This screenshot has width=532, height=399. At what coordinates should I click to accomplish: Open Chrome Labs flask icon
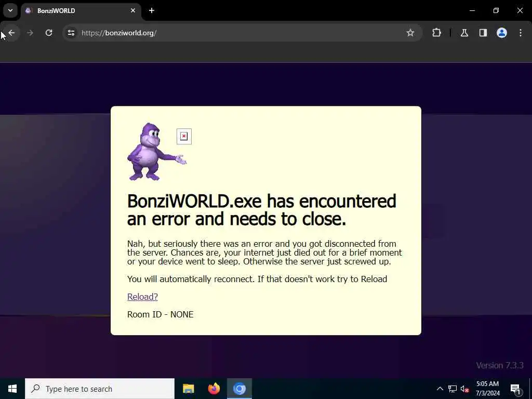pyautogui.click(x=464, y=33)
